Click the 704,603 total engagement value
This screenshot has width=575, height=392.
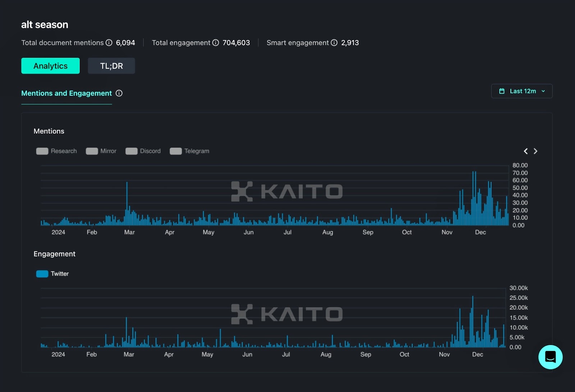[236, 43]
